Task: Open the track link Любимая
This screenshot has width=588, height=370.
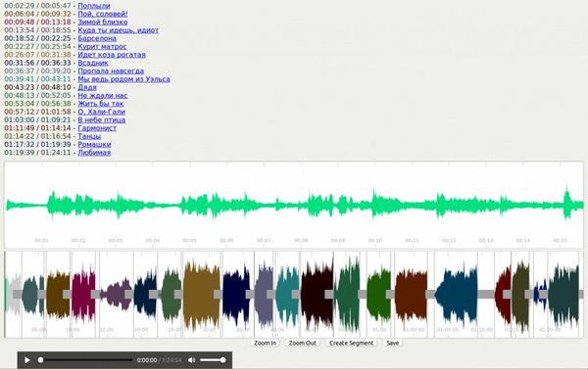Action: click(x=94, y=153)
